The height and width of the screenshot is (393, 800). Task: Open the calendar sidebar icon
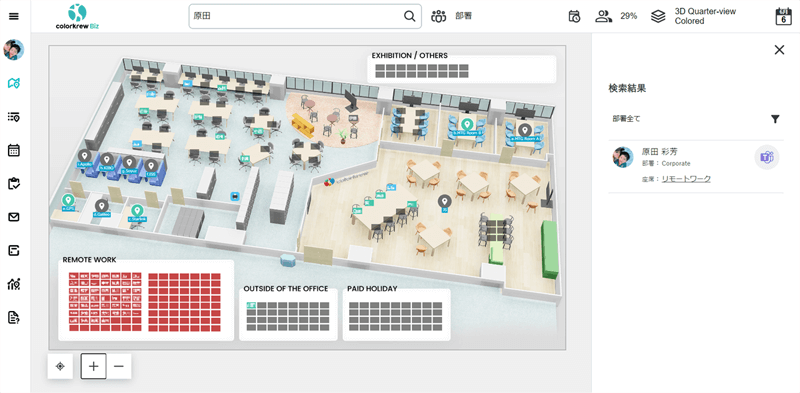tap(14, 150)
